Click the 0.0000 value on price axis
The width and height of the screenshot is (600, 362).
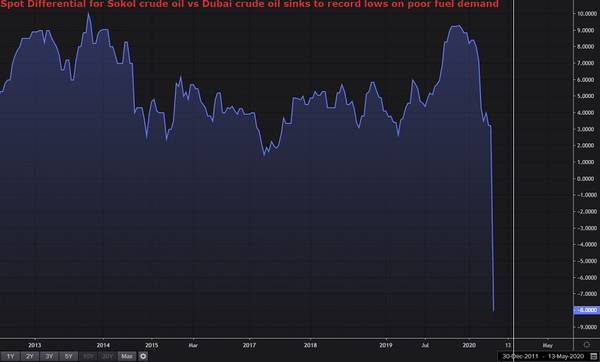(x=587, y=179)
